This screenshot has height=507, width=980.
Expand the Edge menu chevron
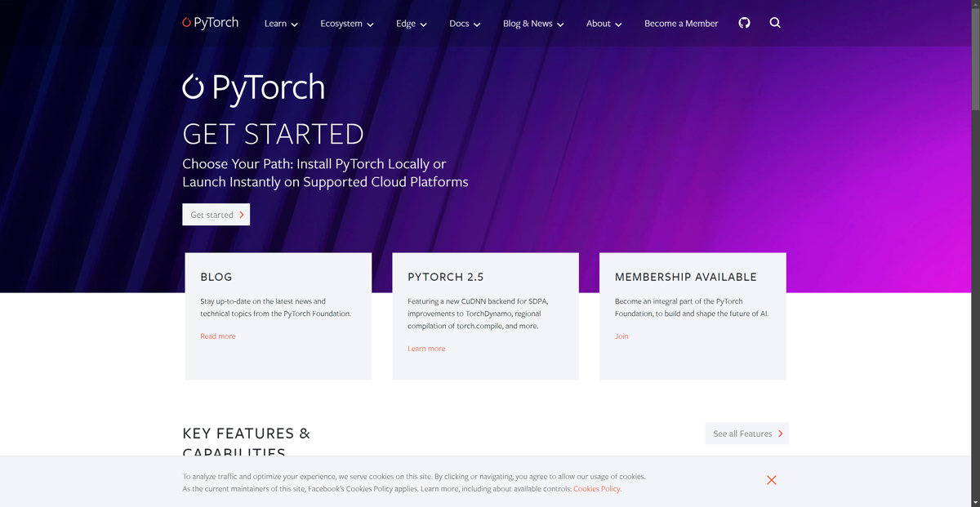click(x=423, y=24)
